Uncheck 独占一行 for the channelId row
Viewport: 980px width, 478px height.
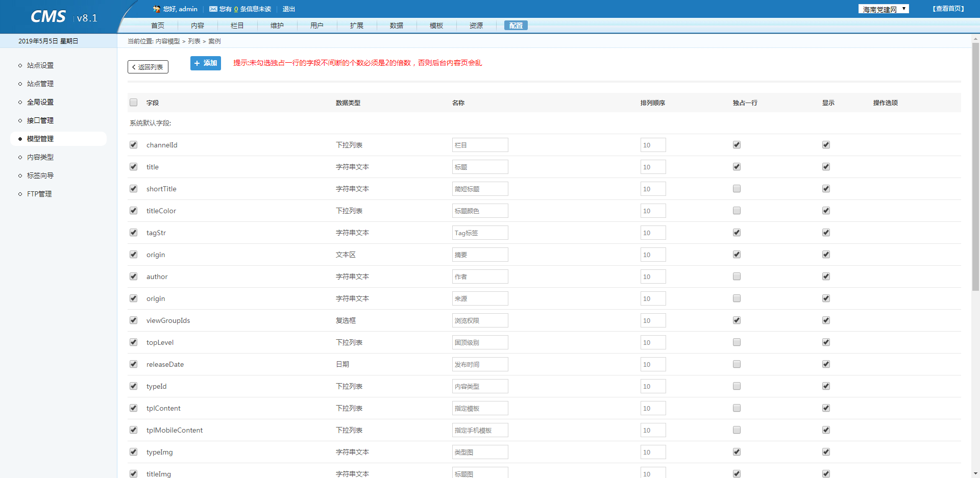click(x=737, y=145)
